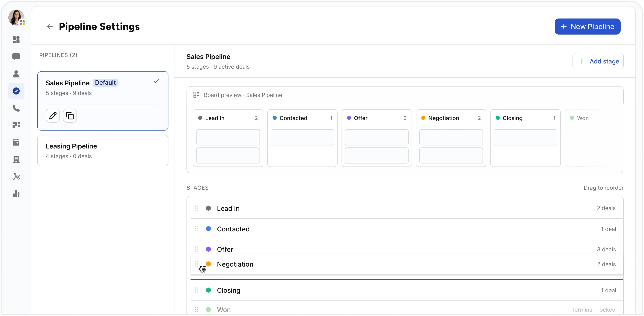Click the 'Drag to reorder' hint

coord(603,188)
